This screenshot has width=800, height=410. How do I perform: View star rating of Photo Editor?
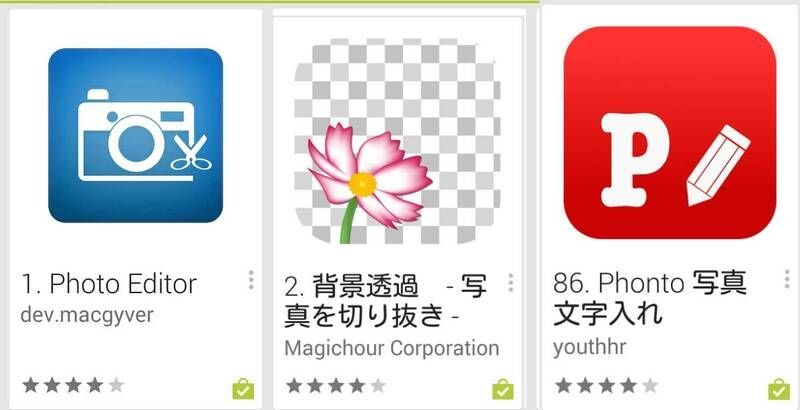(73, 386)
